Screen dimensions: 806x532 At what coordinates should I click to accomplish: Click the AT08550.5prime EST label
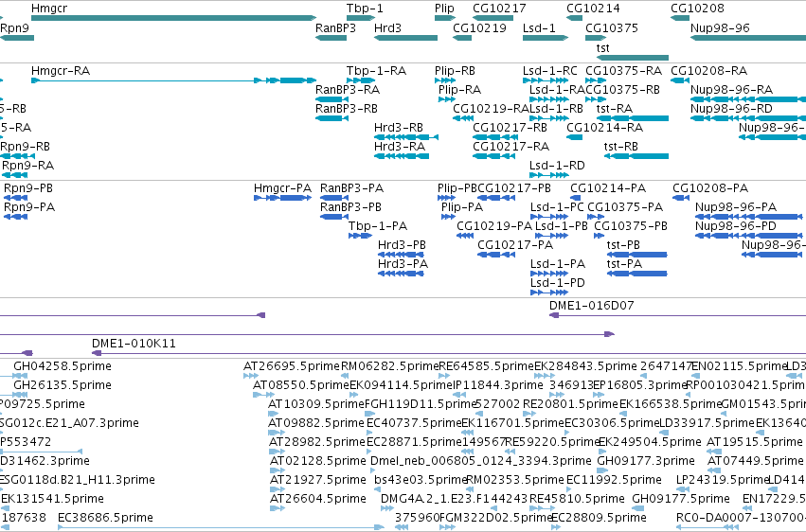coord(300,385)
